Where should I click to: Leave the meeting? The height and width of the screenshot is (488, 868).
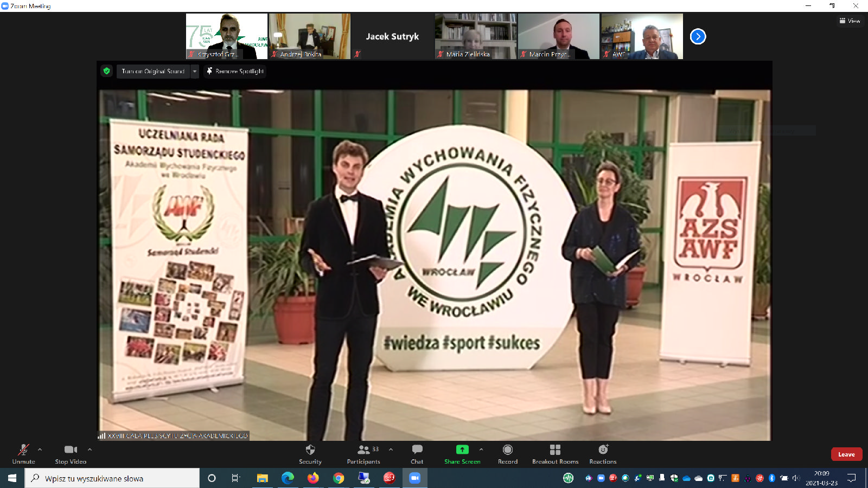(x=846, y=454)
